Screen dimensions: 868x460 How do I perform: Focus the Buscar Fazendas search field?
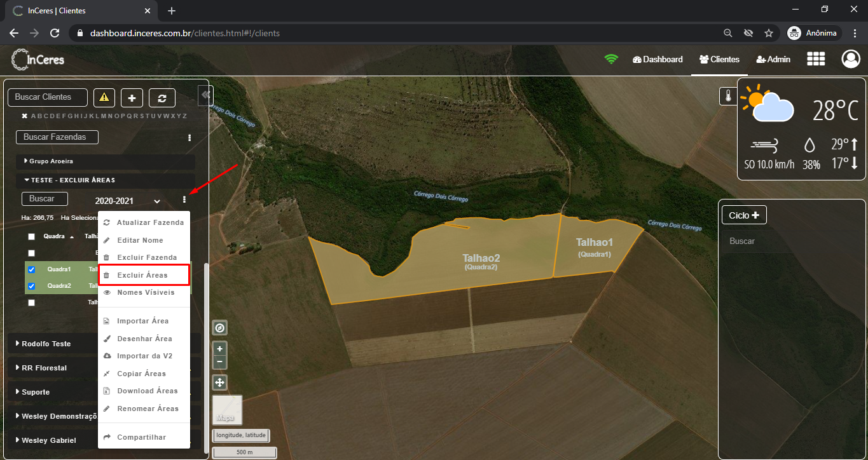click(57, 137)
